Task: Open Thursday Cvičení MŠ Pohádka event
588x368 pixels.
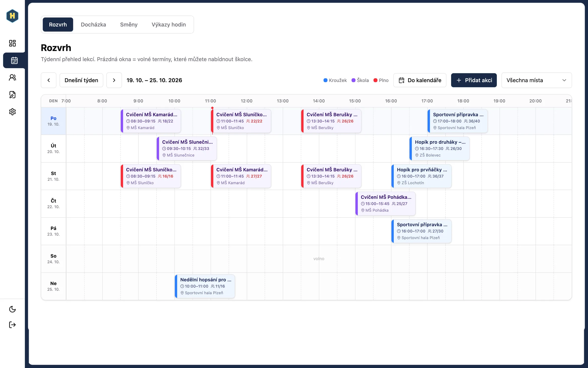Action: click(x=385, y=204)
